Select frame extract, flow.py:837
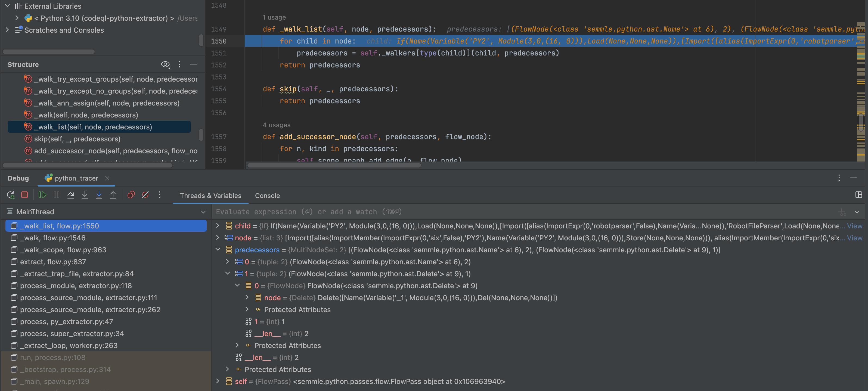Image resolution: width=868 pixels, height=391 pixels. [106, 262]
